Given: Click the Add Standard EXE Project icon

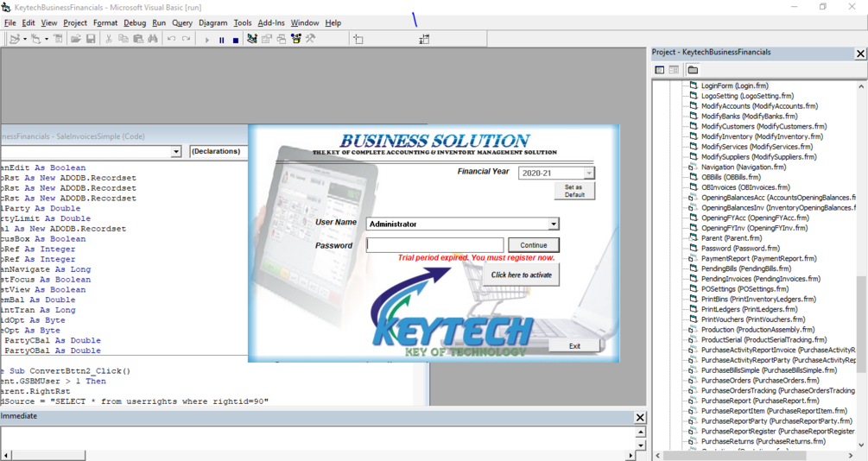Looking at the screenshot, I should tap(15, 39).
